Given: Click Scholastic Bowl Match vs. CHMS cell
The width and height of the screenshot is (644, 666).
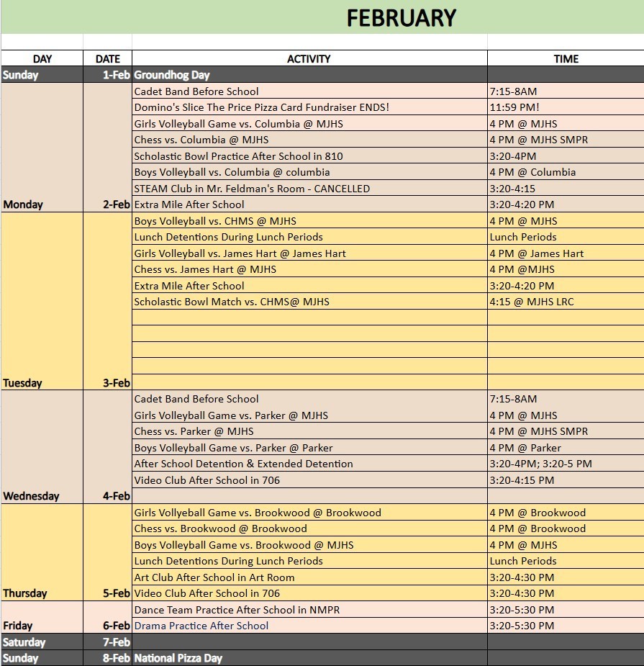Looking at the screenshot, I should point(232,302).
